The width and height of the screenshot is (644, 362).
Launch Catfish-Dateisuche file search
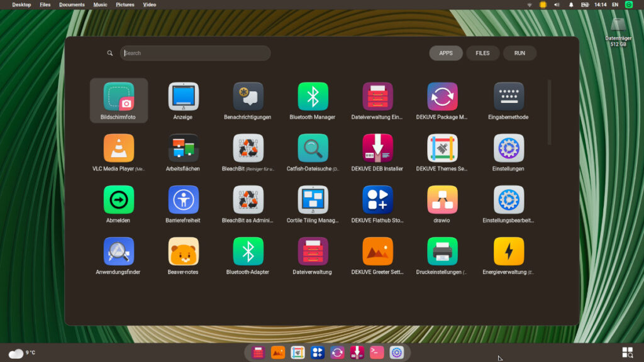pos(313,148)
